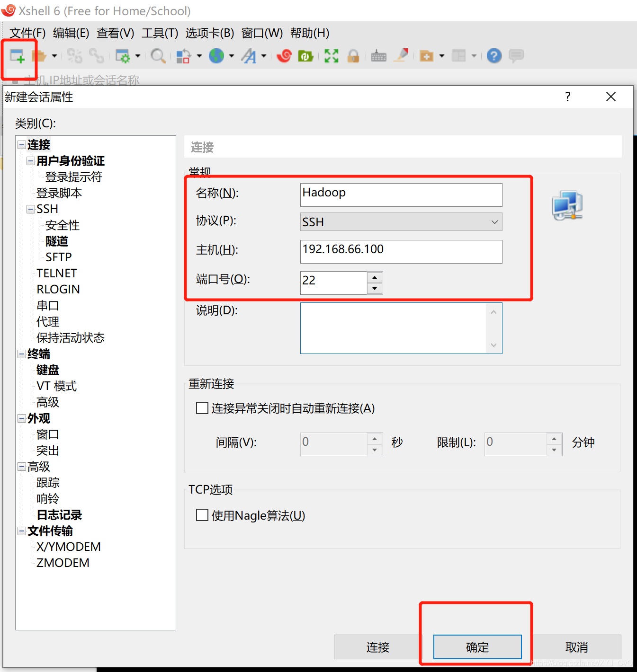Select 登录脚本 in category tree
This screenshot has height=672, width=637.
[59, 193]
